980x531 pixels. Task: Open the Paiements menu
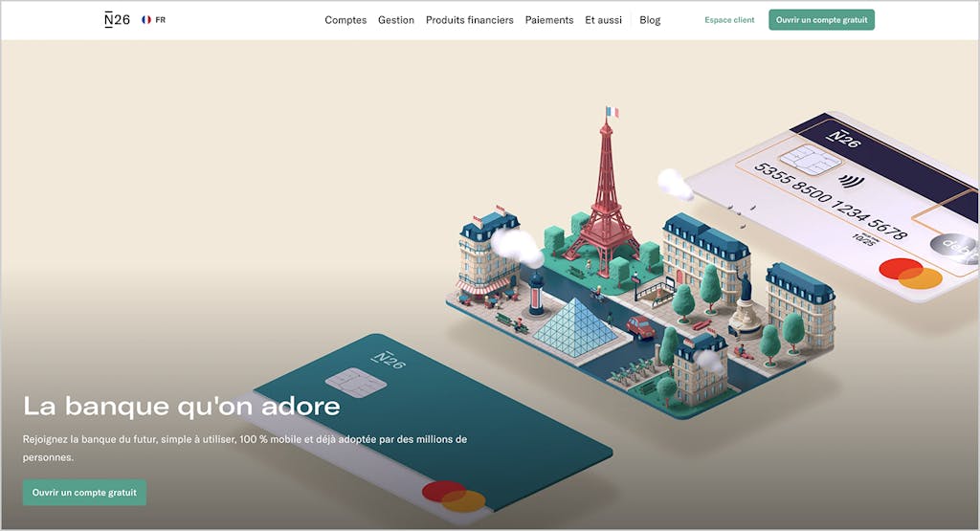[x=548, y=20]
